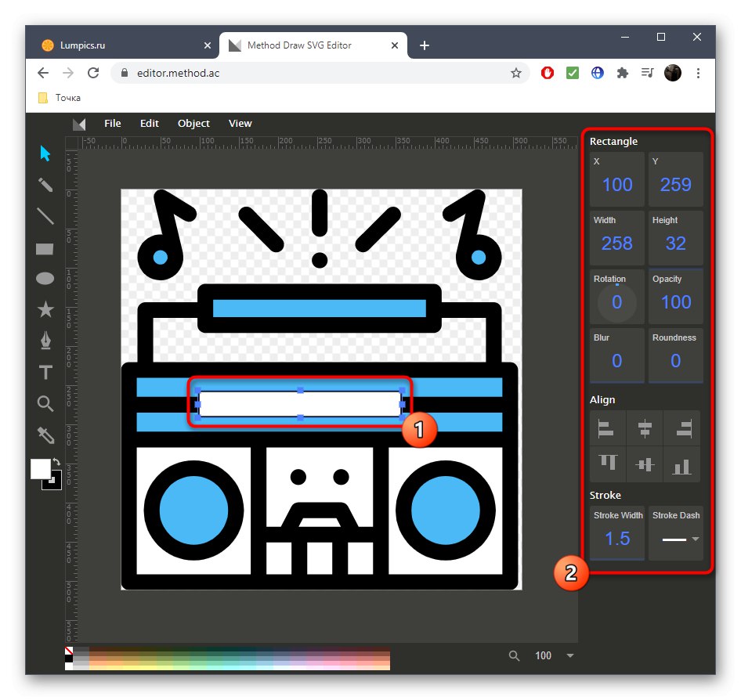This screenshot has height=700, width=741.
Task: Select the arrow Select tool
Action: [45, 153]
